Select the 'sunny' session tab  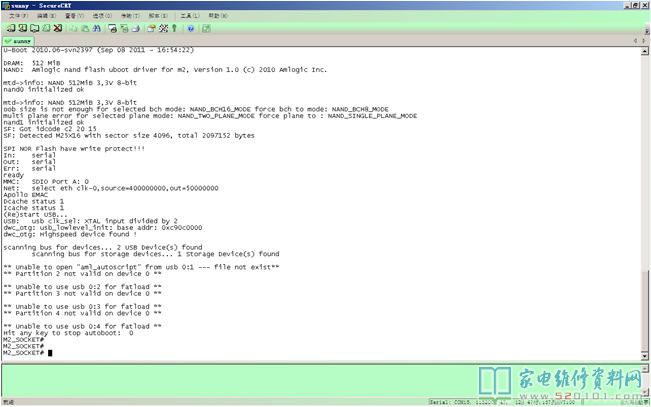(x=18, y=41)
